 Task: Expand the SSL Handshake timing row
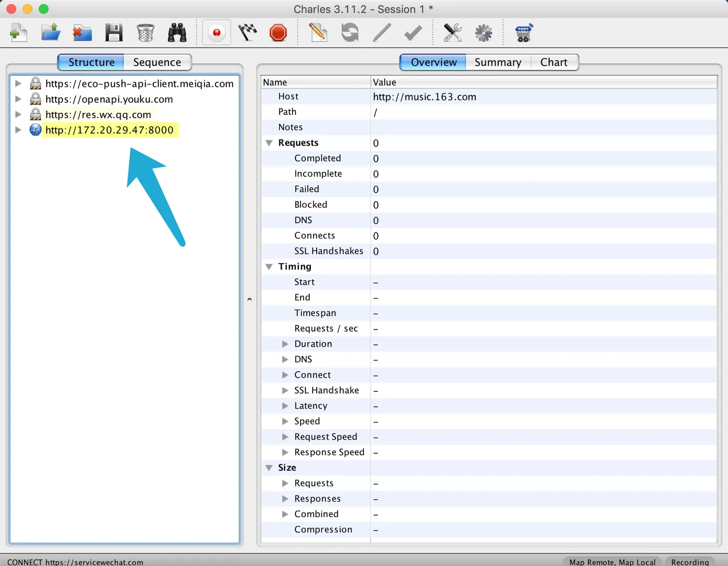pyautogui.click(x=285, y=390)
